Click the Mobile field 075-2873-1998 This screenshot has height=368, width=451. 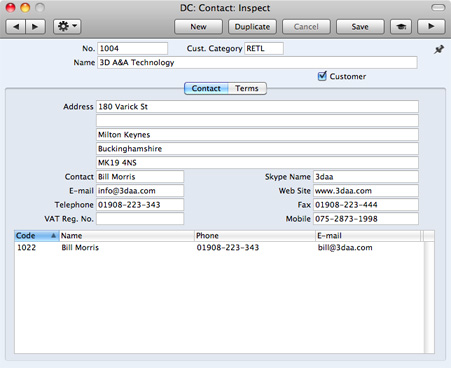(x=366, y=219)
